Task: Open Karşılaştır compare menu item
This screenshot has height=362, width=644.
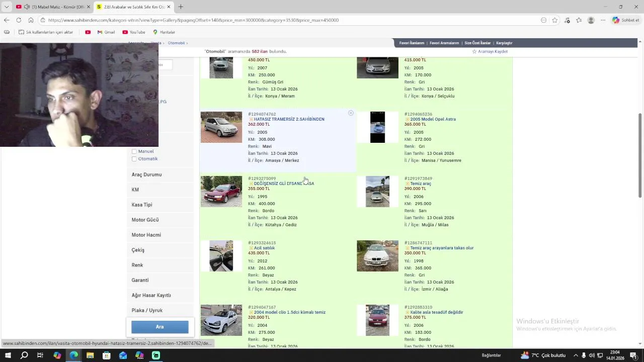Action: tap(504, 43)
